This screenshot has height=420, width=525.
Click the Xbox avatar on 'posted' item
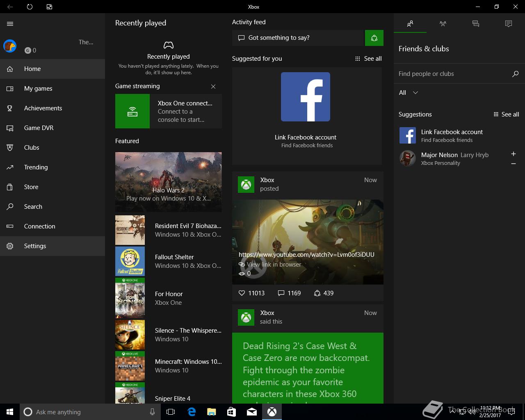246,185
